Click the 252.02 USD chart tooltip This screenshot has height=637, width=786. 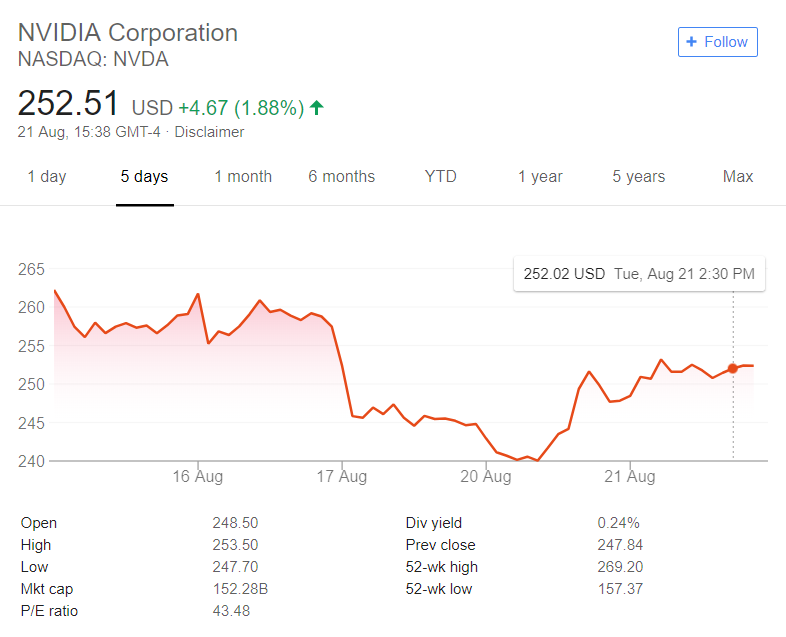coord(639,274)
